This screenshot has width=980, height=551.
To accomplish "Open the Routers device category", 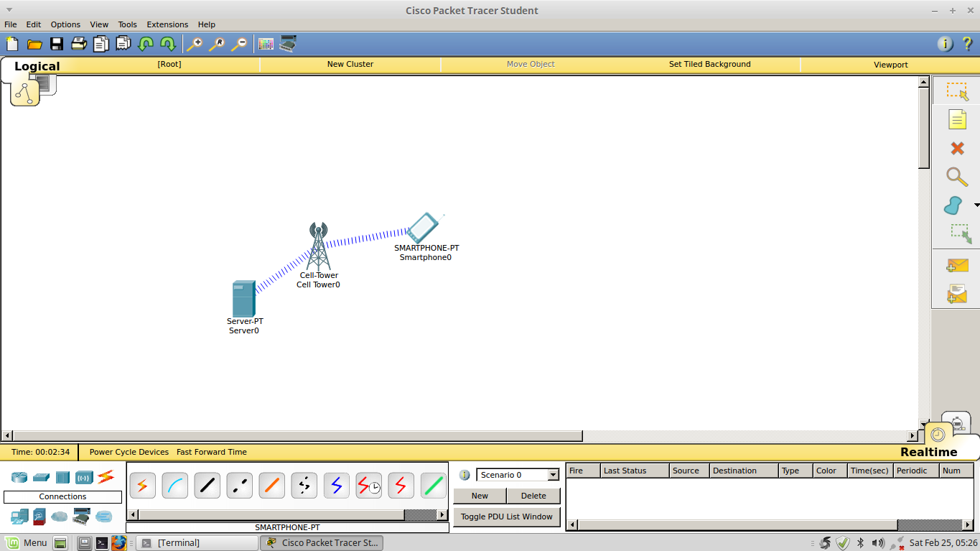I will coord(19,476).
